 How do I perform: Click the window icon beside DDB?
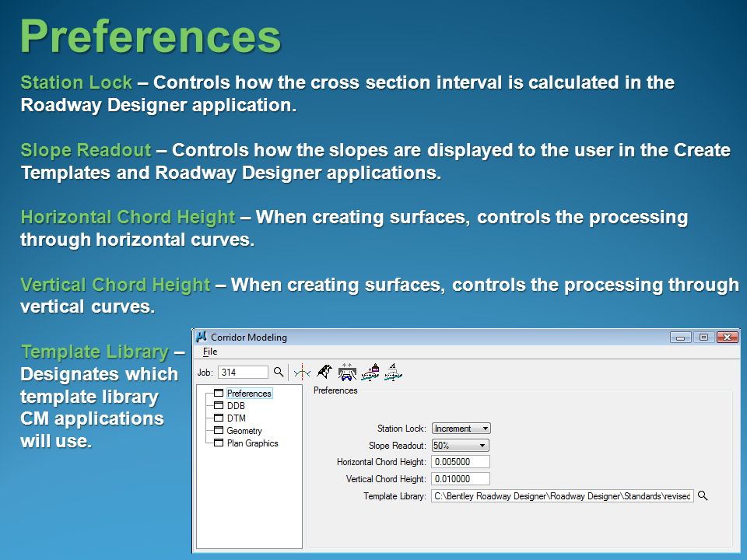click(219, 405)
